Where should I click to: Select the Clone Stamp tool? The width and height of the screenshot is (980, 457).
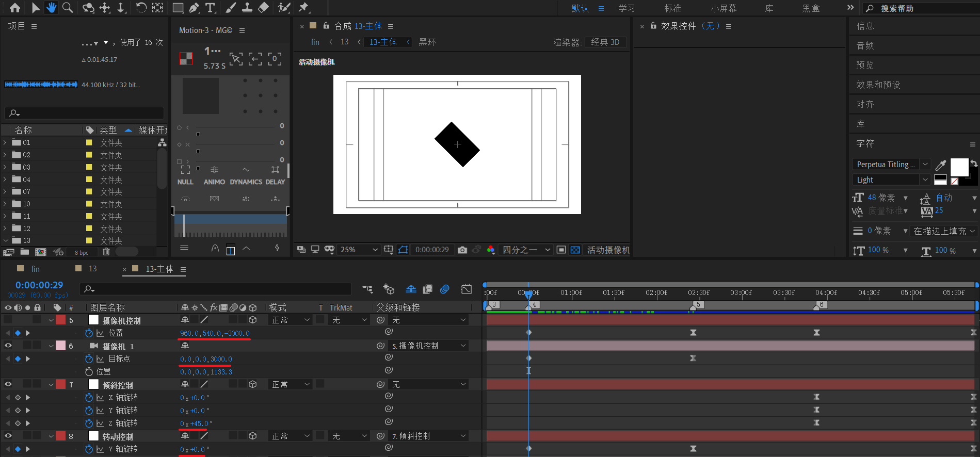247,8
